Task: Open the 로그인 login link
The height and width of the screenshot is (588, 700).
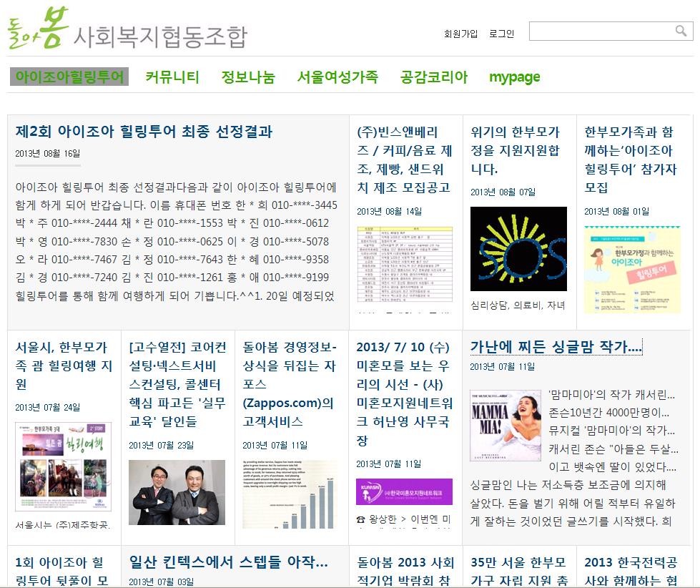Action: pos(501,34)
